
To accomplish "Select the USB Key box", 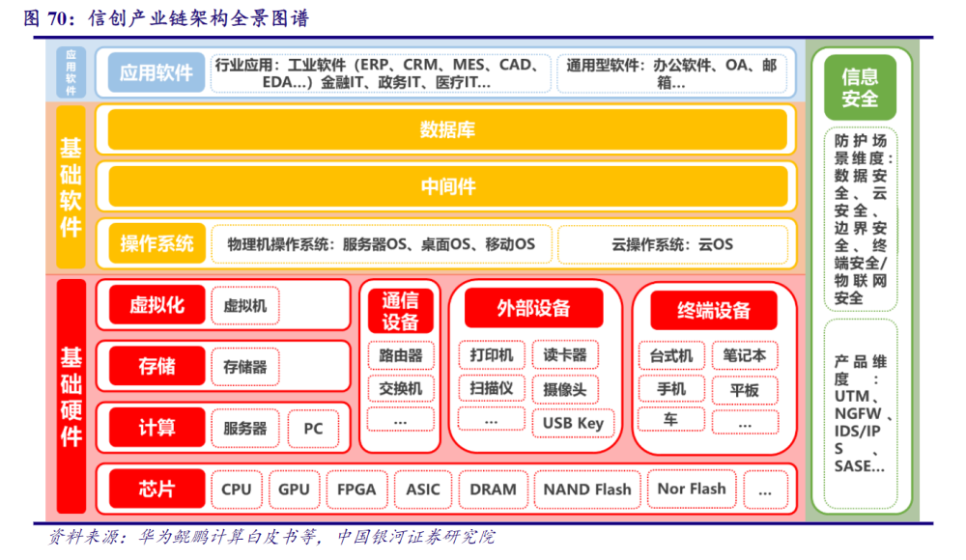I will click(573, 423).
